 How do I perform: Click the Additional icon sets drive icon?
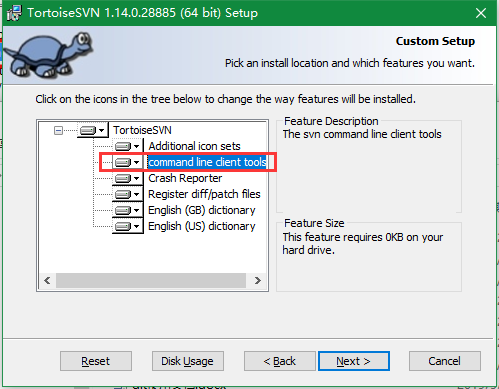123,146
